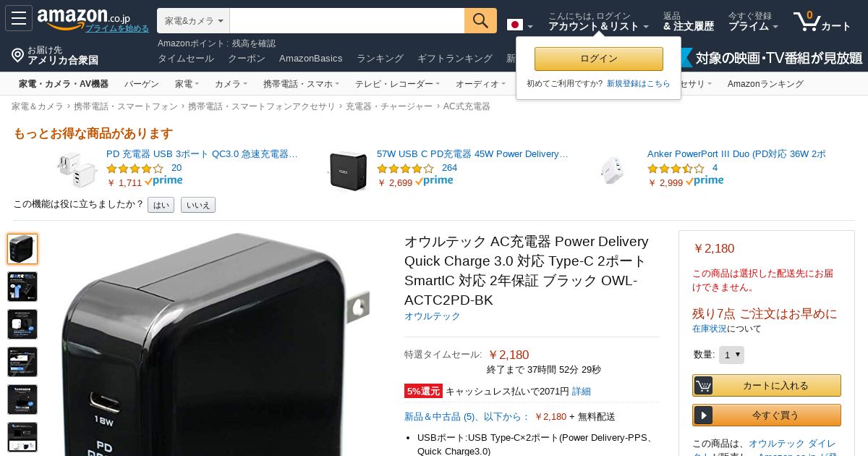Click the yellow ログイン button
The image size is (868, 456).
pos(598,59)
